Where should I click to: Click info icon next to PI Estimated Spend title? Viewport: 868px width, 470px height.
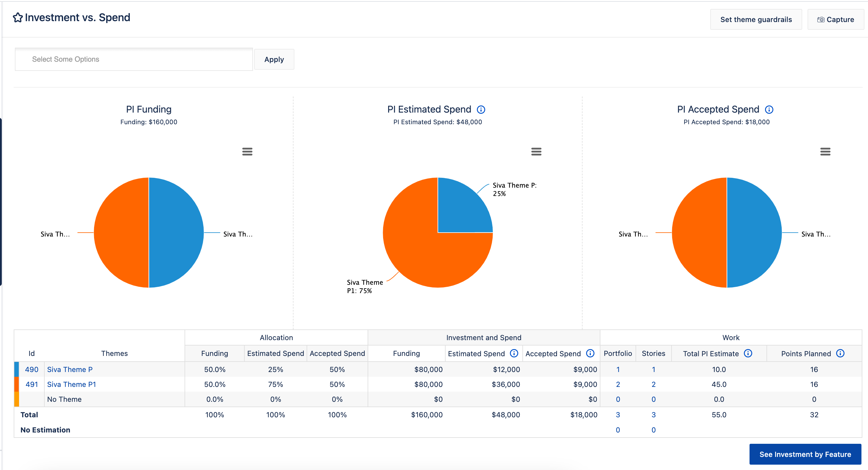pos(480,110)
